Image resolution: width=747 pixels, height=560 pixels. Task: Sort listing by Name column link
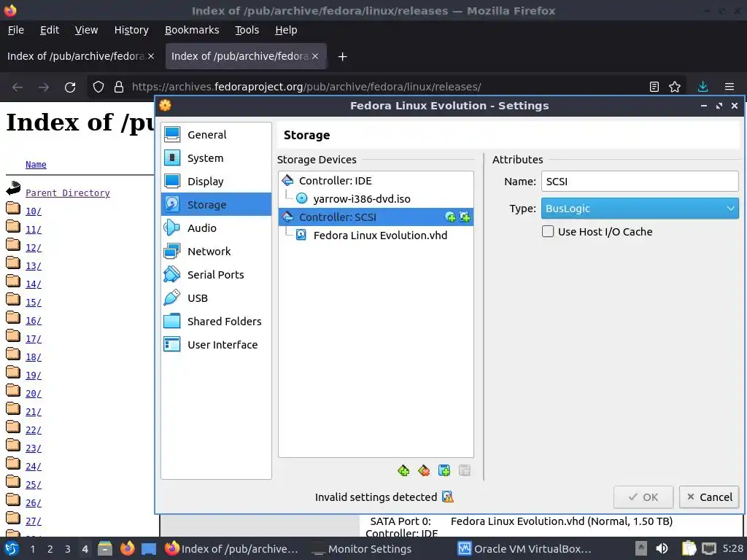[36, 164]
